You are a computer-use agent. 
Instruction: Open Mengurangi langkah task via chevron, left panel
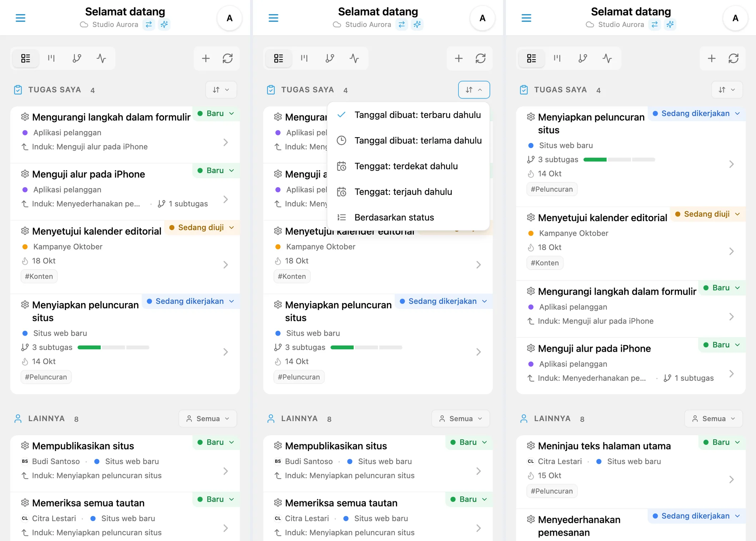225,142
